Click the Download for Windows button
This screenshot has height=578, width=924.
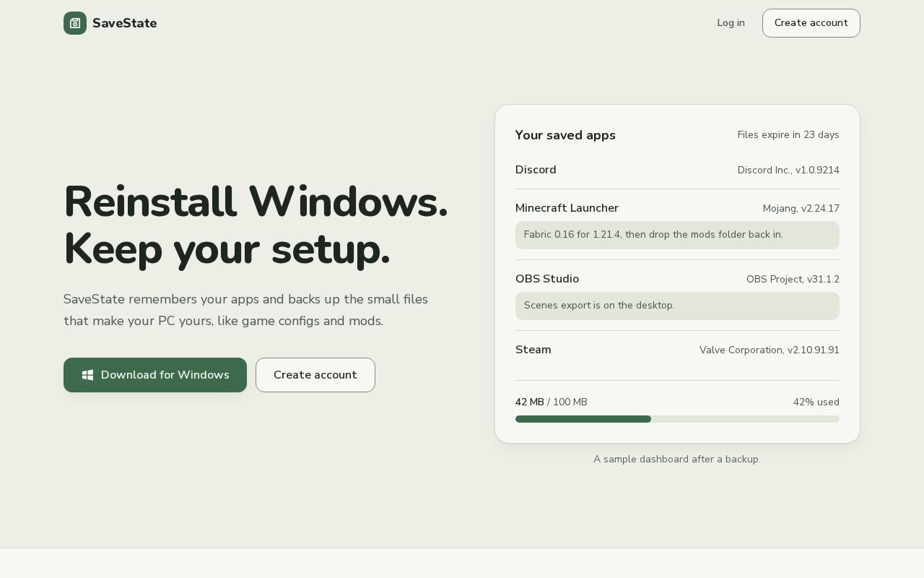click(x=155, y=375)
